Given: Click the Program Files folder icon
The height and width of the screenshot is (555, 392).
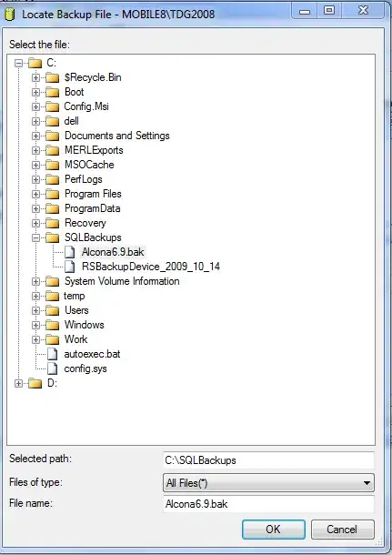Looking at the screenshot, I should click(x=53, y=194).
